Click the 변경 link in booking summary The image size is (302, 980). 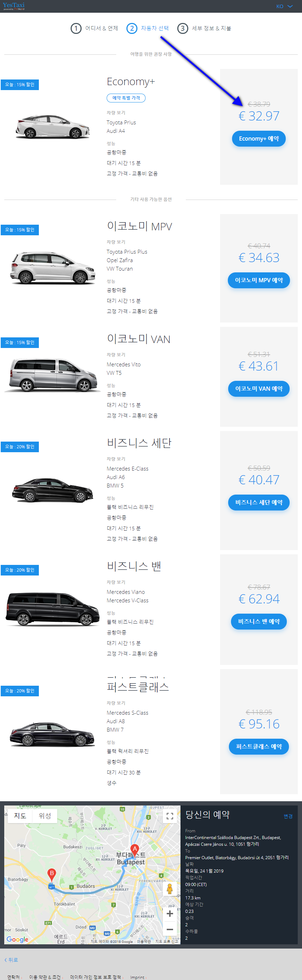[288, 816]
